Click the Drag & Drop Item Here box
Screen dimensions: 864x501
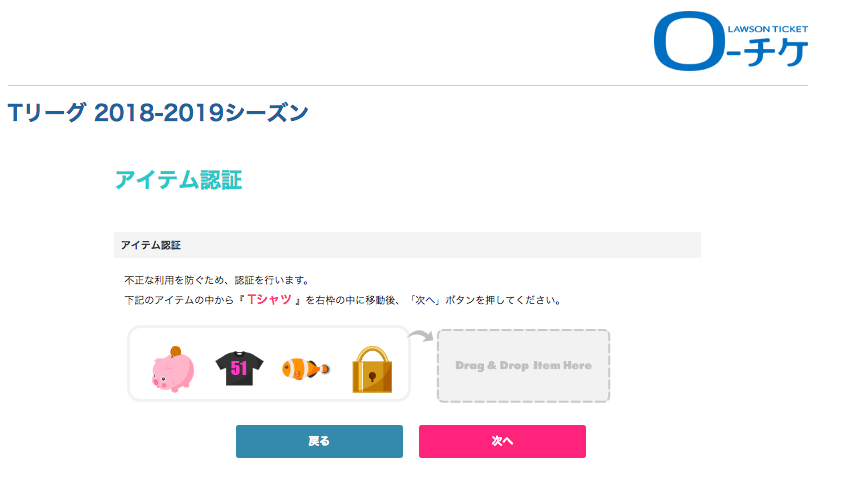pyautogui.click(x=523, y=366)
